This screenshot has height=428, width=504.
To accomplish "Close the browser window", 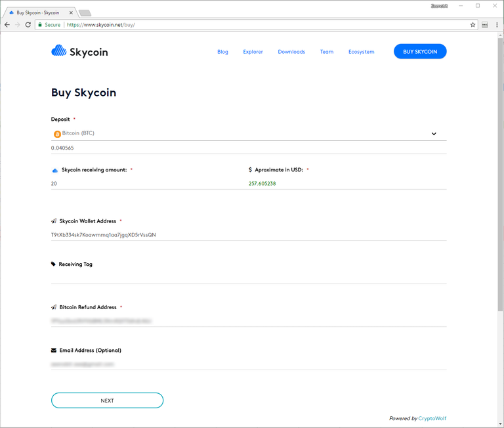I will pos(495,6).
